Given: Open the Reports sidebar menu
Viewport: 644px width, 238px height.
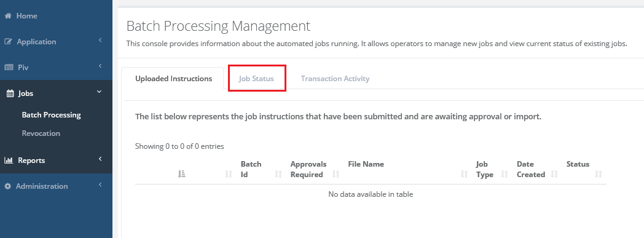Looking at the screenshot, I should pyautogui.click(x=31, y=161).
